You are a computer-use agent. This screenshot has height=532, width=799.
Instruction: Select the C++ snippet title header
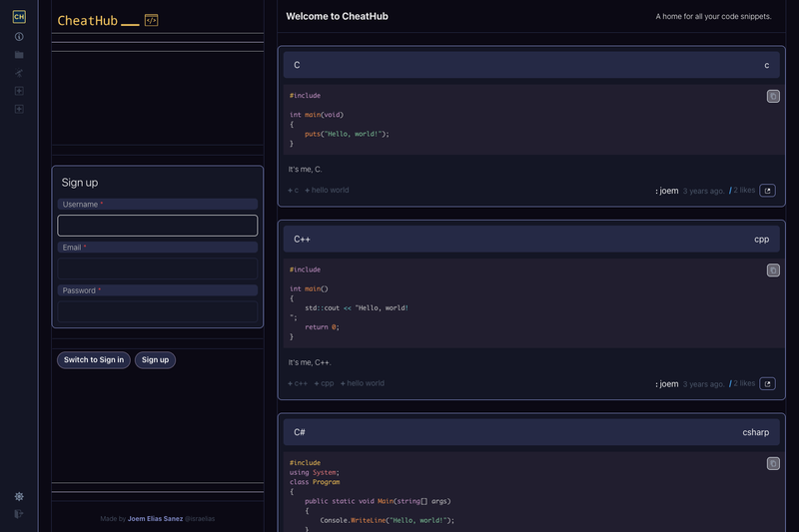531,240
